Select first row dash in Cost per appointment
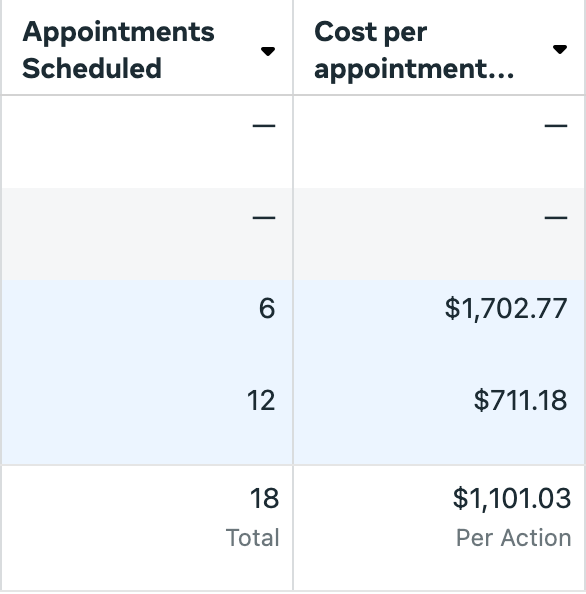Screen dimensions: 586x594 [556, 125]
